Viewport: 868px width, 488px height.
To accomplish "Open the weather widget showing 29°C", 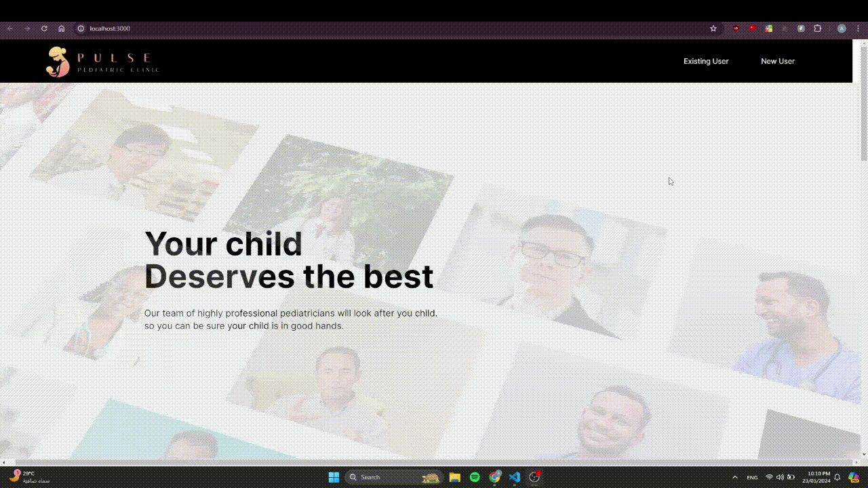I will tap(29, 477).
